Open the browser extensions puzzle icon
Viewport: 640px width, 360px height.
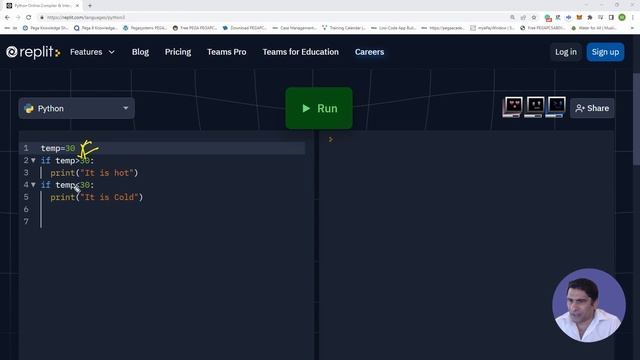click(590, 18)
